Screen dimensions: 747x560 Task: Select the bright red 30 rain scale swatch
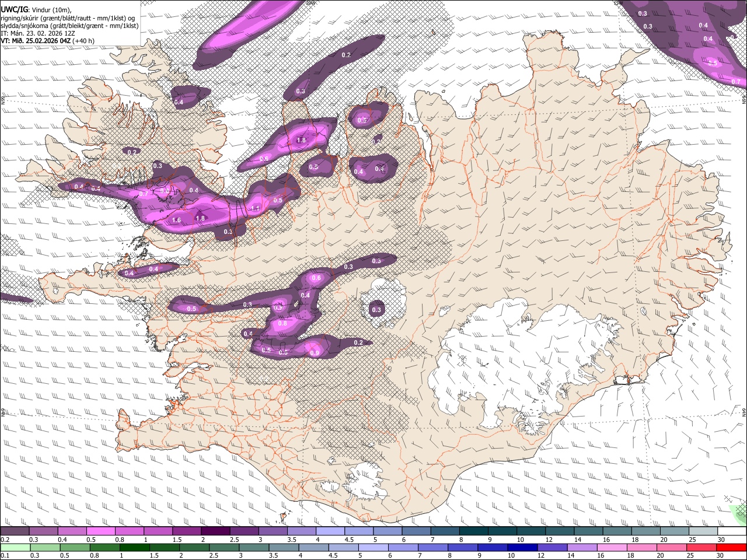(x=732, y=547)
